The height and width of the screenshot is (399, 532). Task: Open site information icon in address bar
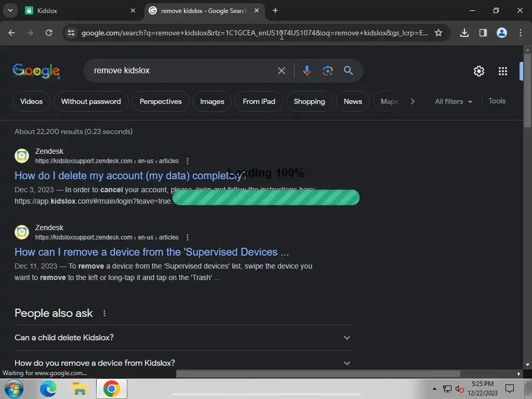[71, 33]
